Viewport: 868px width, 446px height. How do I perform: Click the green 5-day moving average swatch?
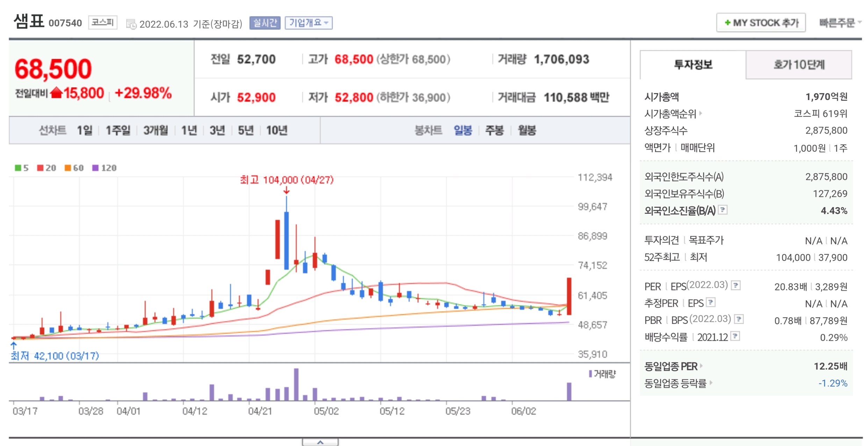[x=18, y=168]
